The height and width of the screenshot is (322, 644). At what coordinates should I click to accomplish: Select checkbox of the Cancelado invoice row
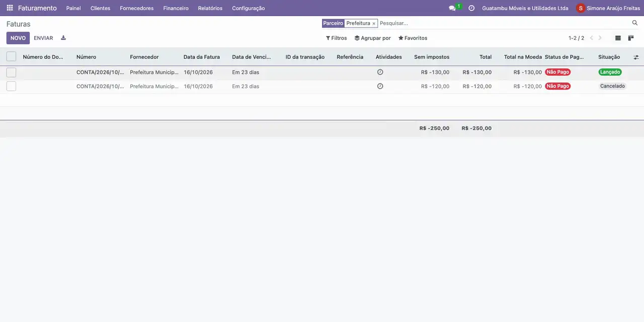pos(11,87)
